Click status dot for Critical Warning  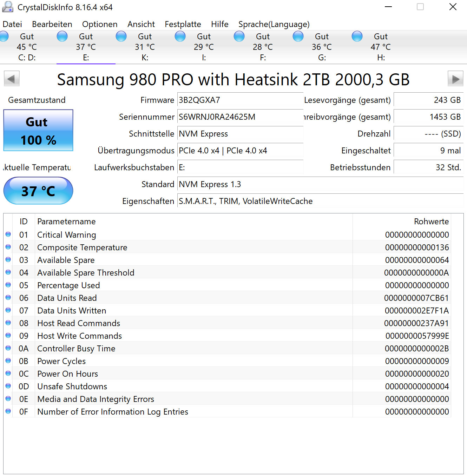tap(8, 234)
